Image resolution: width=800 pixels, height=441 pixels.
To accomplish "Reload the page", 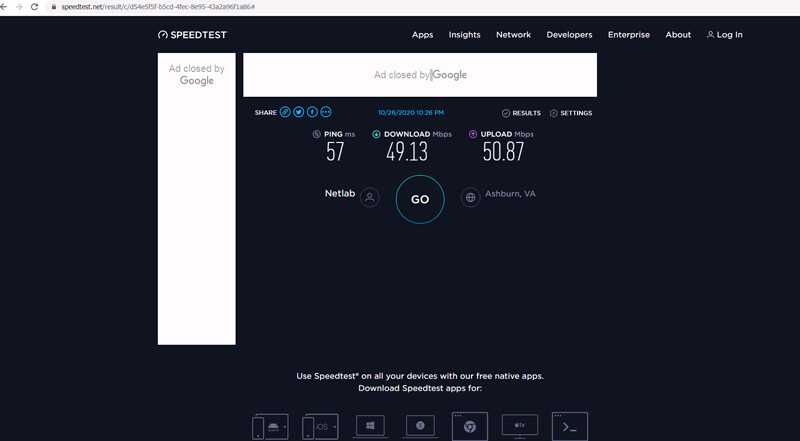I will point(35,7).
